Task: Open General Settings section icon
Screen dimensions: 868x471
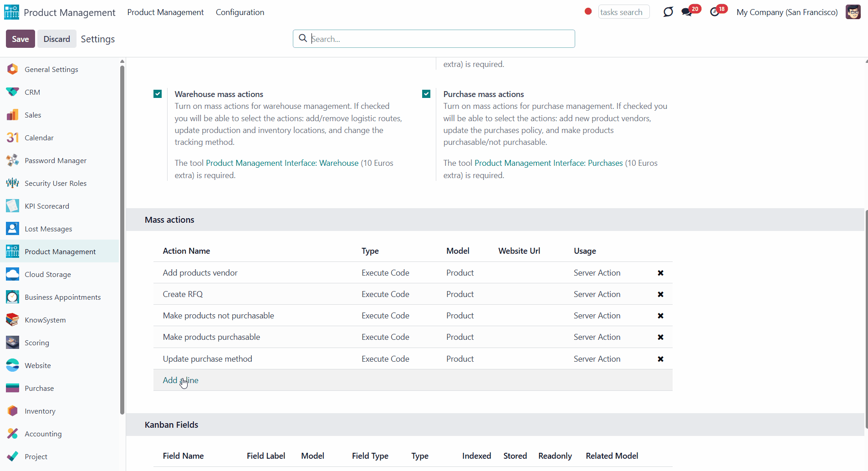Action: tap(13, 69)
